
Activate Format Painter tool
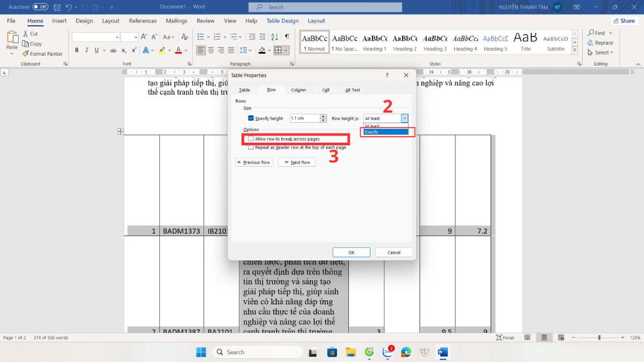coord(42,54)
